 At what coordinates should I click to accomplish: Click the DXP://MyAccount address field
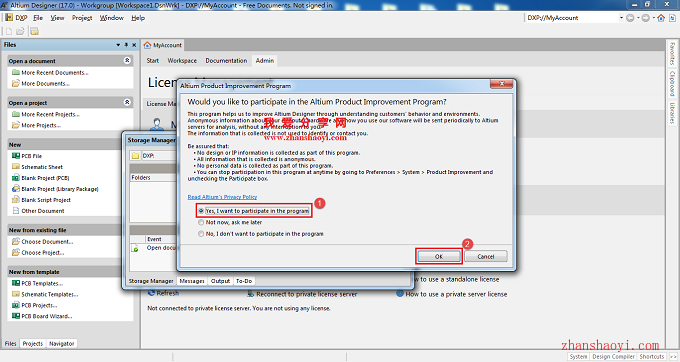pyautogui.click(x=572, y=18)
